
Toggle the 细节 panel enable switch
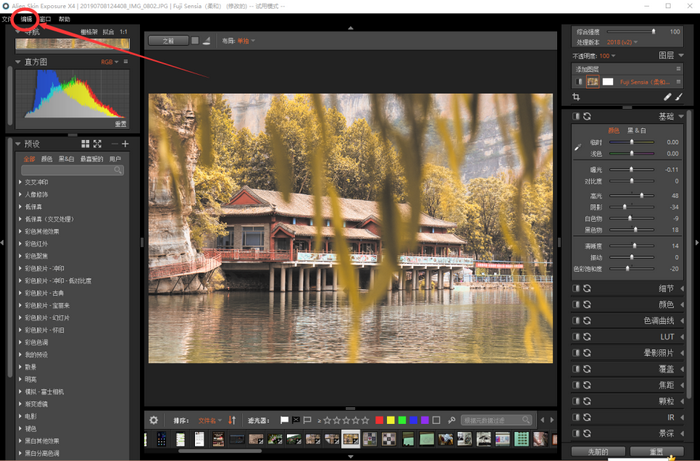576,288
